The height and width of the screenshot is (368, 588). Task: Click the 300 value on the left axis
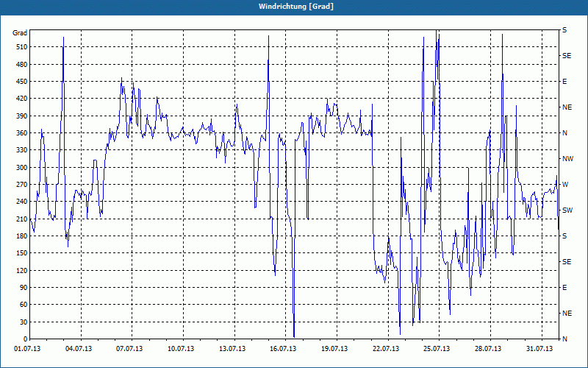coord(22,168)
